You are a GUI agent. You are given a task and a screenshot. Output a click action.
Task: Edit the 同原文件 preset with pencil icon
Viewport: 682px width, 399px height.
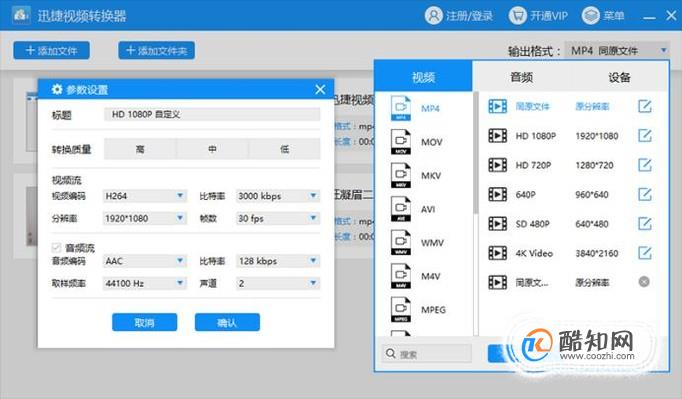point(645,106)
